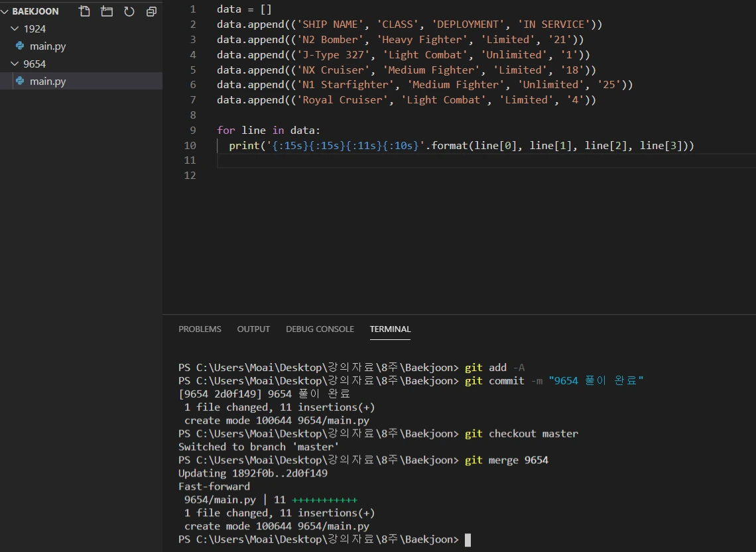
Task: Show the DEBUG CONSOLE tab
Action: pyautogui.click(x=320, y=329)
